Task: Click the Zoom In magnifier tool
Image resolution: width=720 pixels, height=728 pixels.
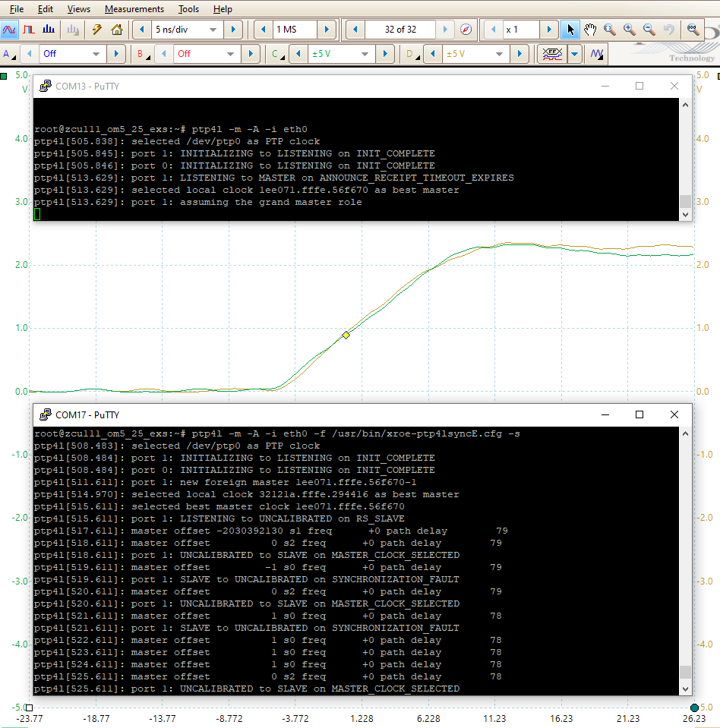Action: click(x=630, y=30)
